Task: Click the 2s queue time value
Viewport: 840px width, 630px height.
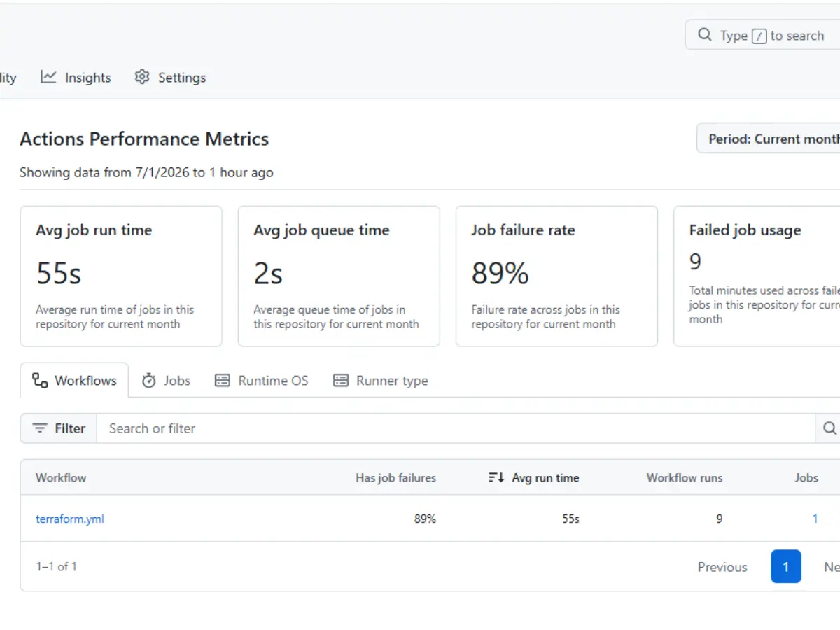Action: (x=268, y=273)
